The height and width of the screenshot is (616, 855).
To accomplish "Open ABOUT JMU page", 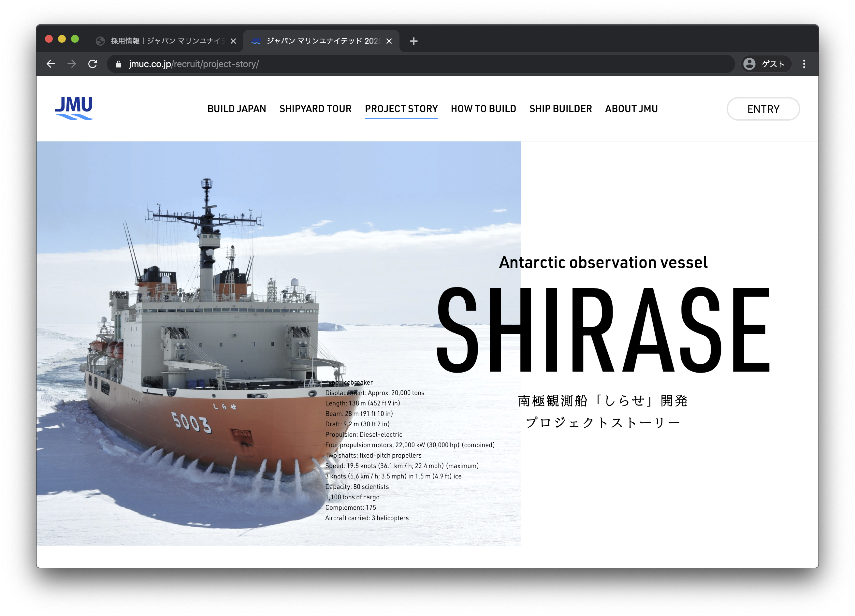I will tap(631, 109).
